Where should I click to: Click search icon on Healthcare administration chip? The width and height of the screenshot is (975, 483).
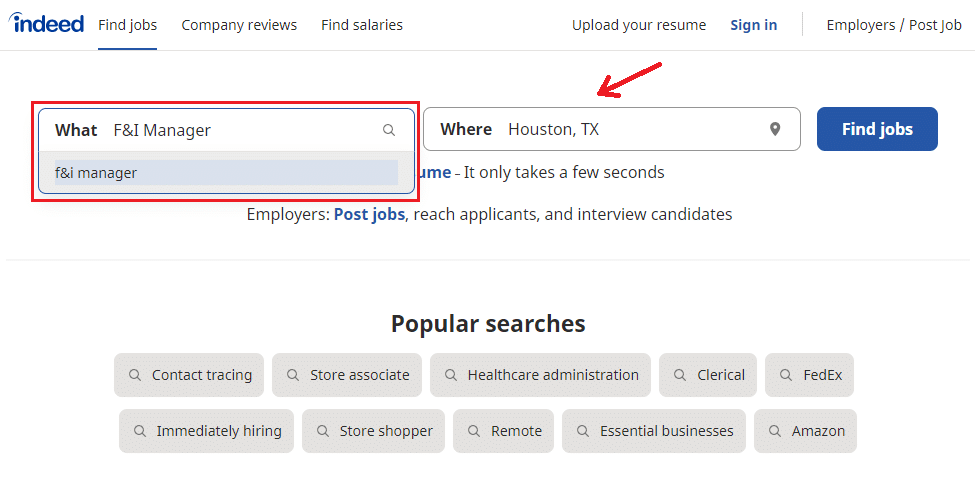pyautogui.click(x=450, y=375)
